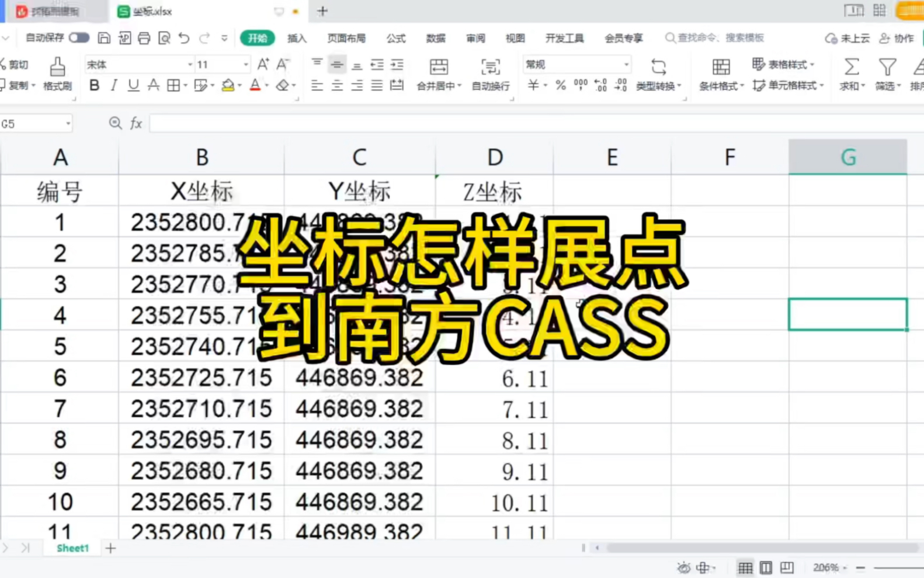Click the redo arrow
The width and height of the screenshot is (924, 578).
[x=204, y=38]
